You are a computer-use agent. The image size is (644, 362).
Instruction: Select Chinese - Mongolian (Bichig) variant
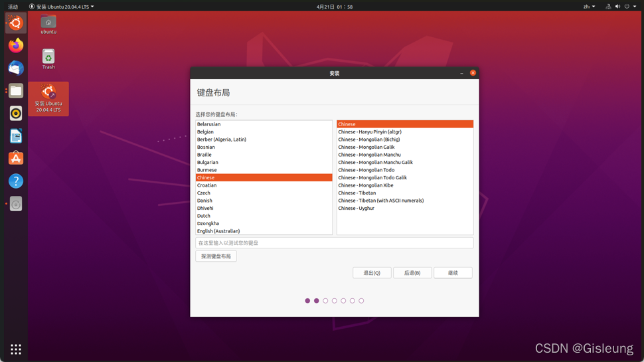(x=405, y=139)
